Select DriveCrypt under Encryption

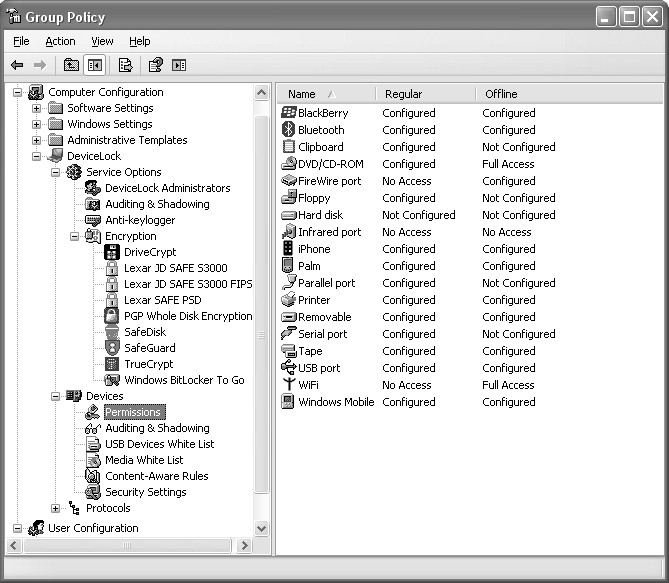[150, 252]
